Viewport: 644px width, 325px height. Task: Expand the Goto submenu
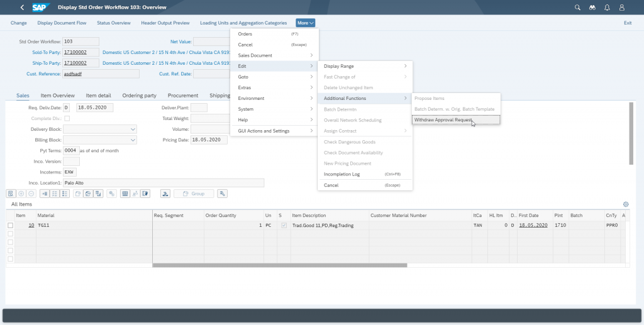[274, 77]
